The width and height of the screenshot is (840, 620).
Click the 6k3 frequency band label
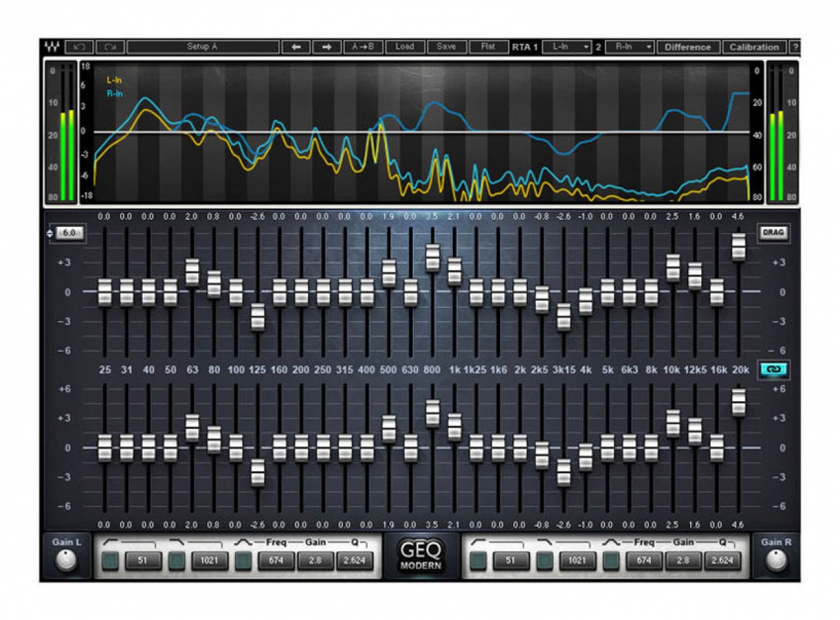coord(629,369)
